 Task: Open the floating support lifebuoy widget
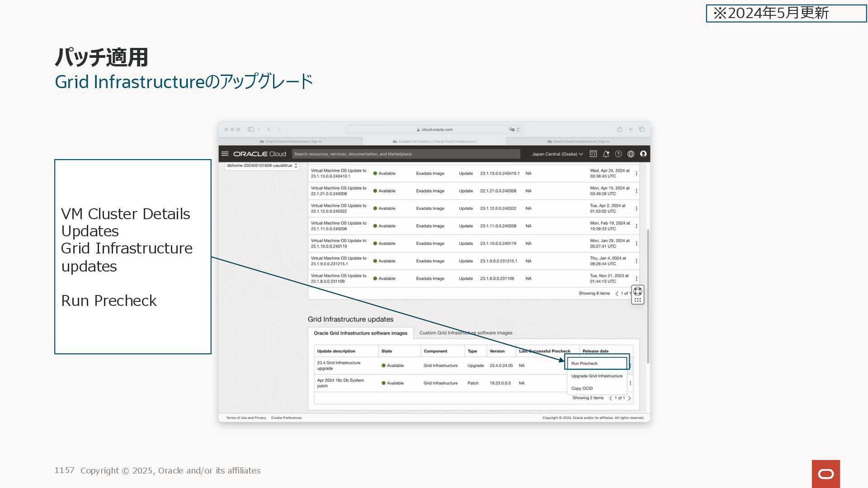point(637,291)
